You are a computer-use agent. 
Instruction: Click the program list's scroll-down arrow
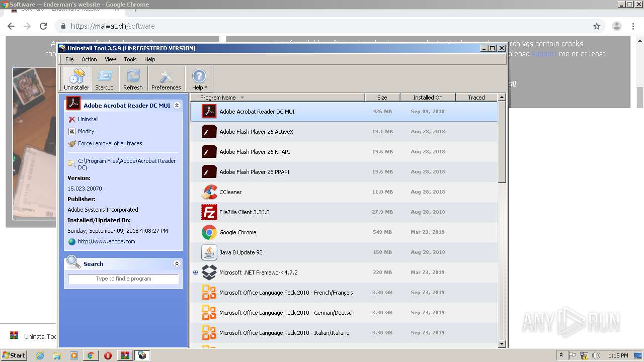(502, 344)
